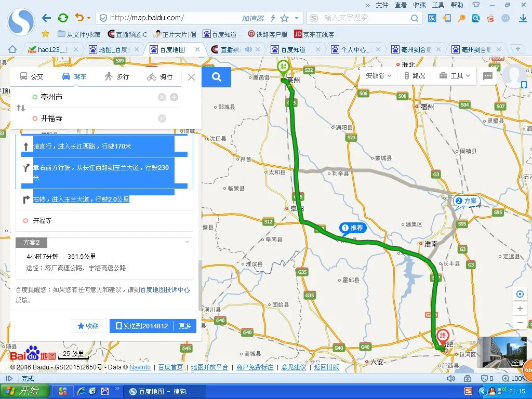532x399 pixels.
Task: Click the 收藏 favorite route button
Action: [88, 326]
